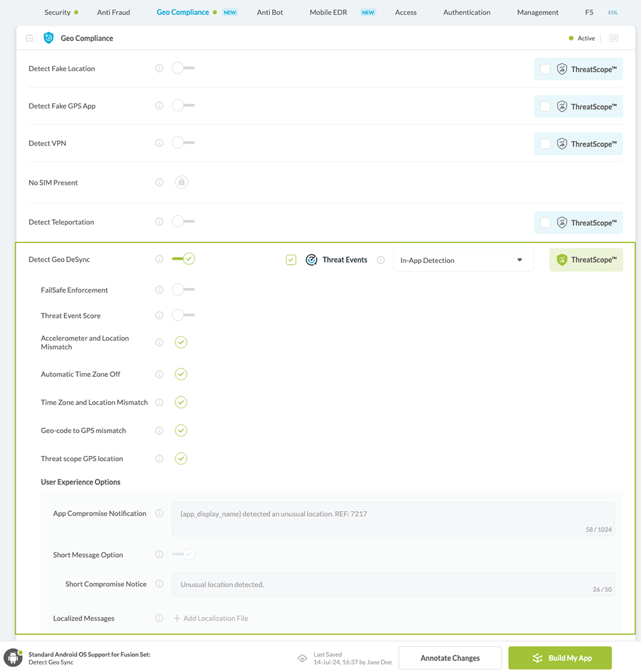
Task: Click the Add Localization File link
Action: click(x=212, y=617)
